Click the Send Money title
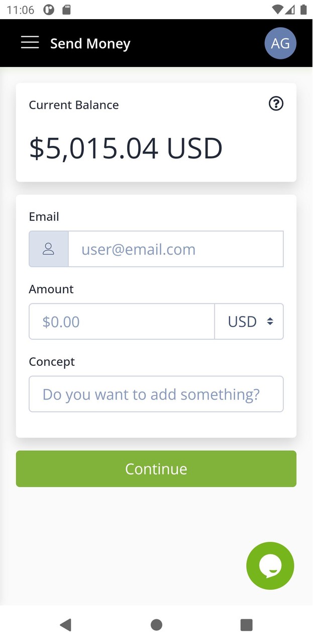The image size is (313, 644). pos(90,43)
